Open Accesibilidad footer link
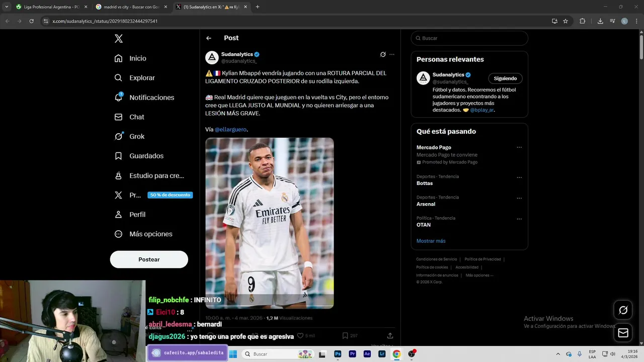 click(x=467, y=267)
